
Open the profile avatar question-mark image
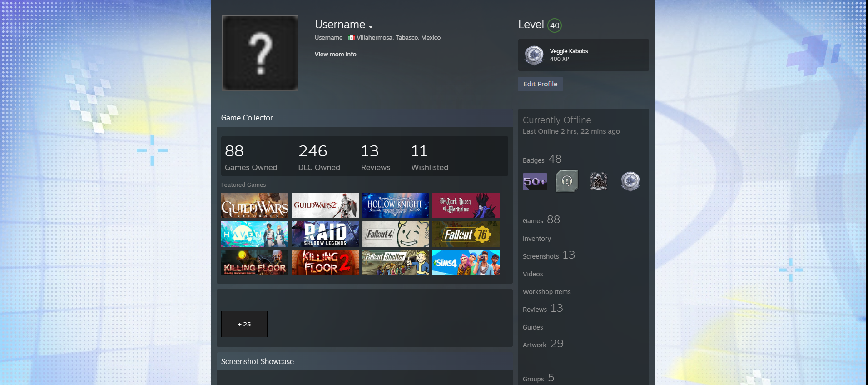(260, 53)
